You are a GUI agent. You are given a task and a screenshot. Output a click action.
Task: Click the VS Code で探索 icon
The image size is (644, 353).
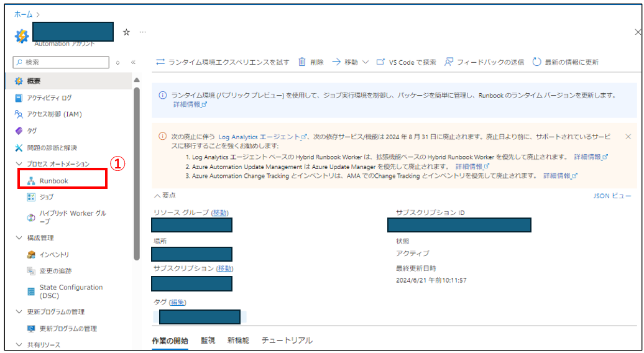[x=380, y=62]
